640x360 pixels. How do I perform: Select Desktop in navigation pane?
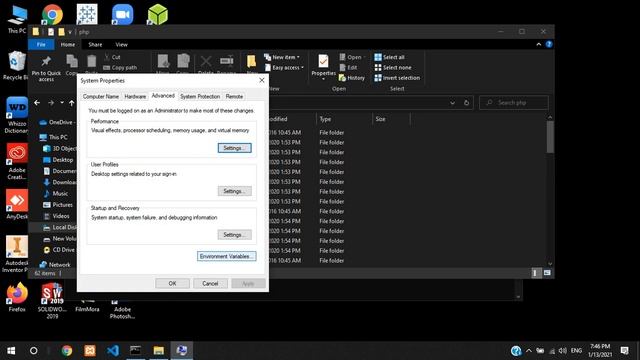pyautogui.click(x=58, y=160)
